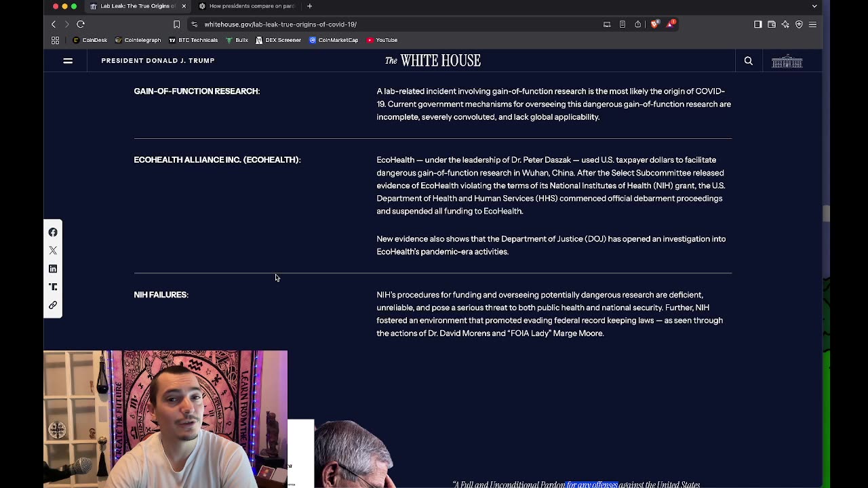Viewport: 868px width, 488px height.
Task: Open the browser main hamburger menu
Action: point(812,24)
